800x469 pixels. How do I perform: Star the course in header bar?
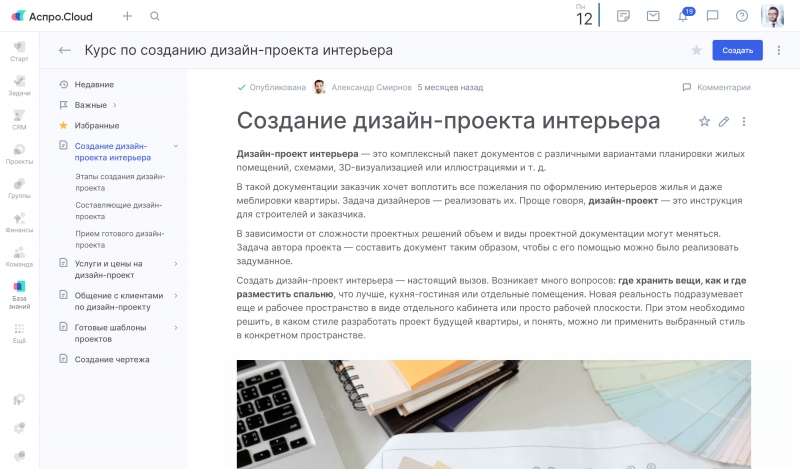696,50
